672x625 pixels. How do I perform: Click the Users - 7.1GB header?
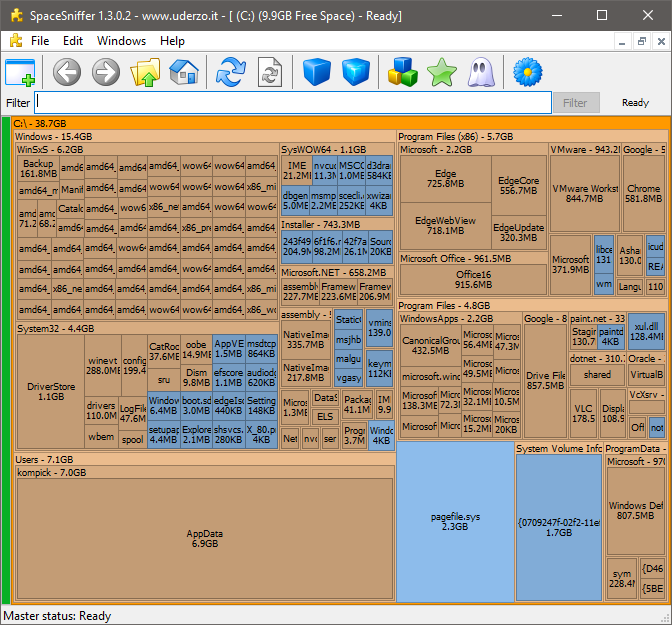204,460
